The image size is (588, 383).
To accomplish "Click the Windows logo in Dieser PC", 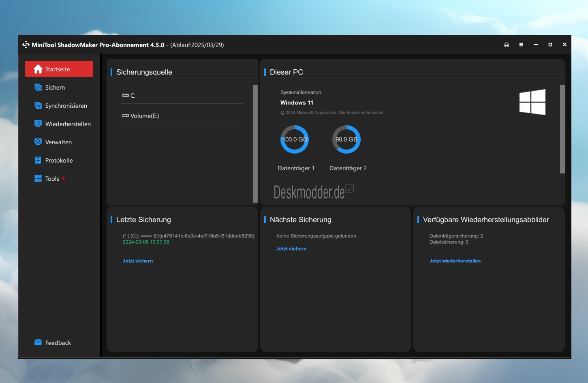I will (532, 102).
